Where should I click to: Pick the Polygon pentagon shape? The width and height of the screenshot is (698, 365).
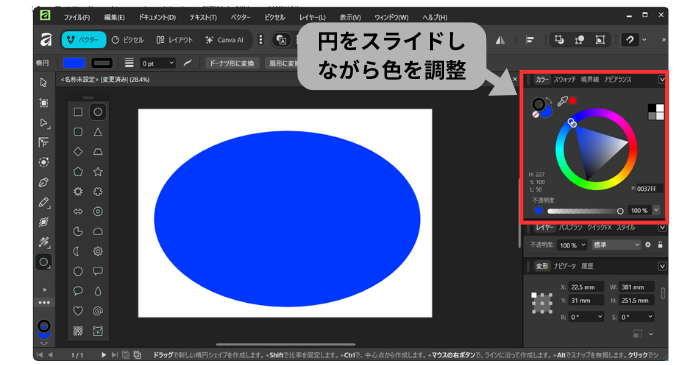pos(78,171)
